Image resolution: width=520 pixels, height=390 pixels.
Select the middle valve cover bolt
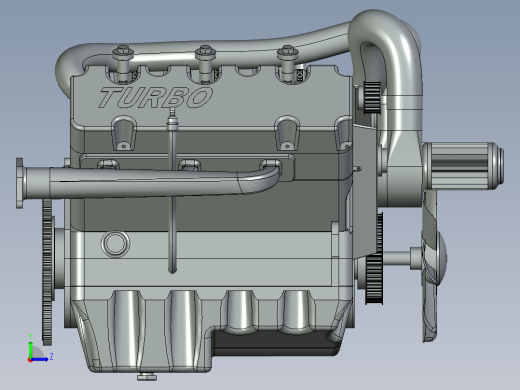(x=205, y=63)
